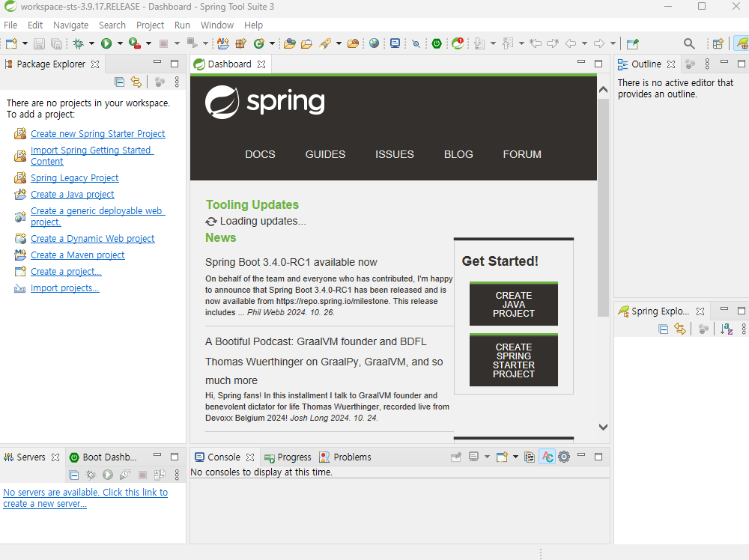Open Spring Boot 3.4.0-RC1 available now article

tap(291, 263)
